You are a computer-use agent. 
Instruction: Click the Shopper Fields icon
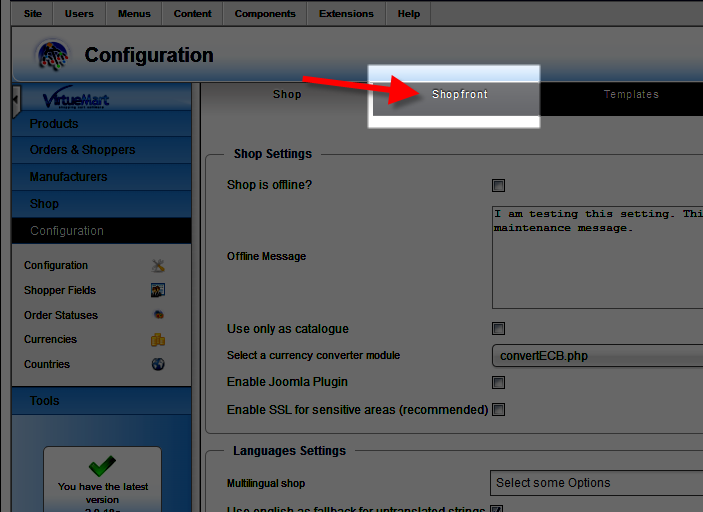(157, 290)
